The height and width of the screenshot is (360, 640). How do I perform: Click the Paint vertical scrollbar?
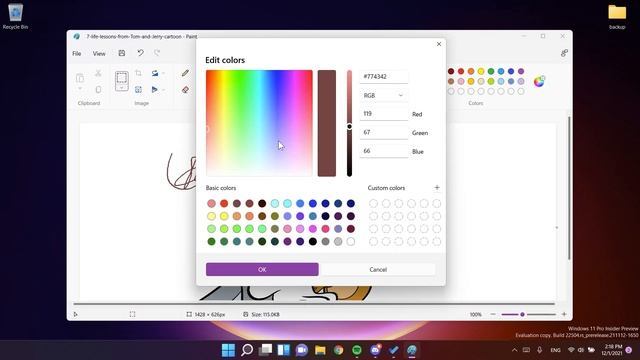click(569, 188)
